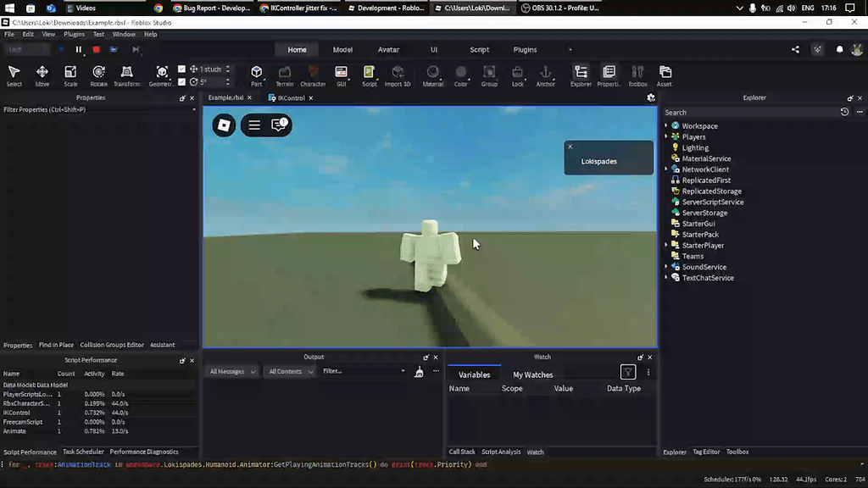Select ReplicatedStorage in Explorer
The image size is (868, 488).
[x=711, y=191]
